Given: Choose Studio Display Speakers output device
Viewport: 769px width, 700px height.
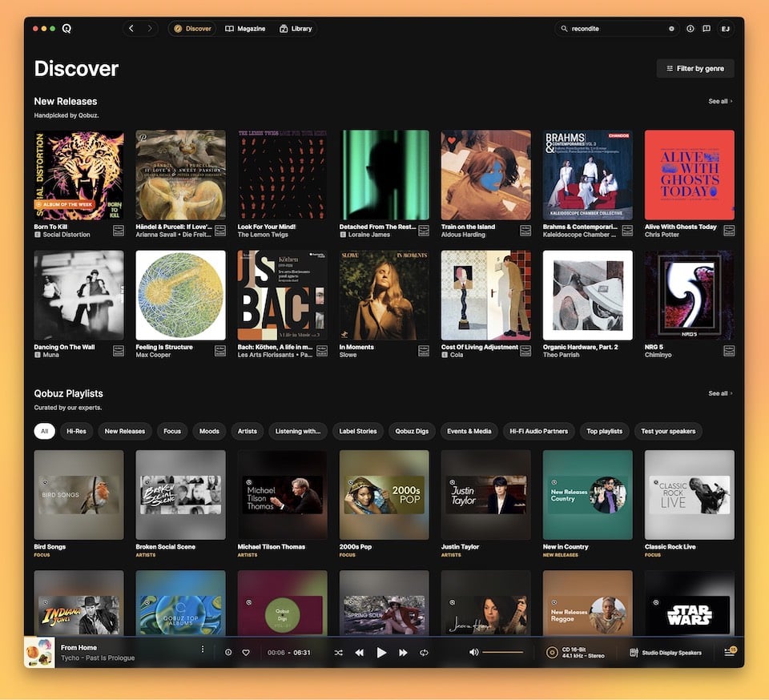Looking at the screenshot, I should pyautogui.click(x=666, y=653).
